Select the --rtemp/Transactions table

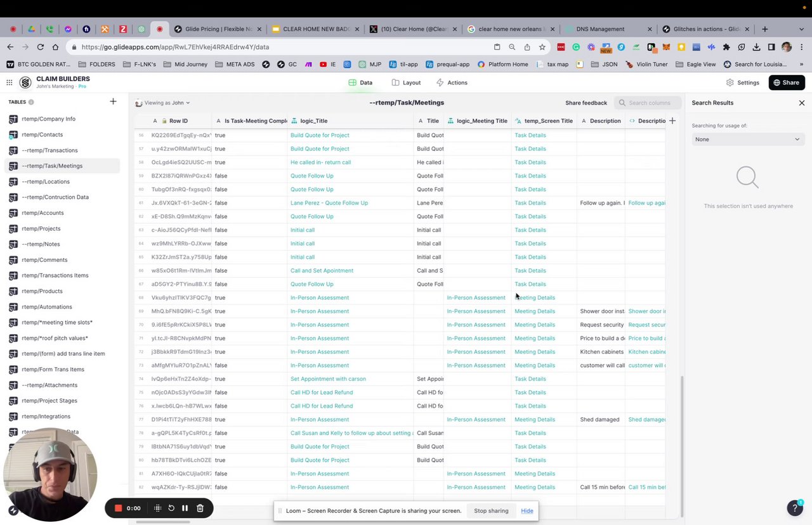[62, 150]
